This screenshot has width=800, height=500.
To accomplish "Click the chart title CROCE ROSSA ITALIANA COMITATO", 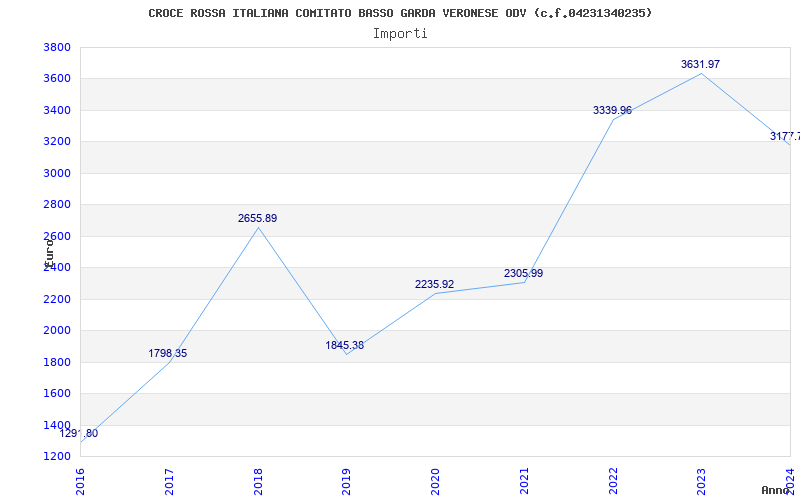I will click(x=401, y=13).
